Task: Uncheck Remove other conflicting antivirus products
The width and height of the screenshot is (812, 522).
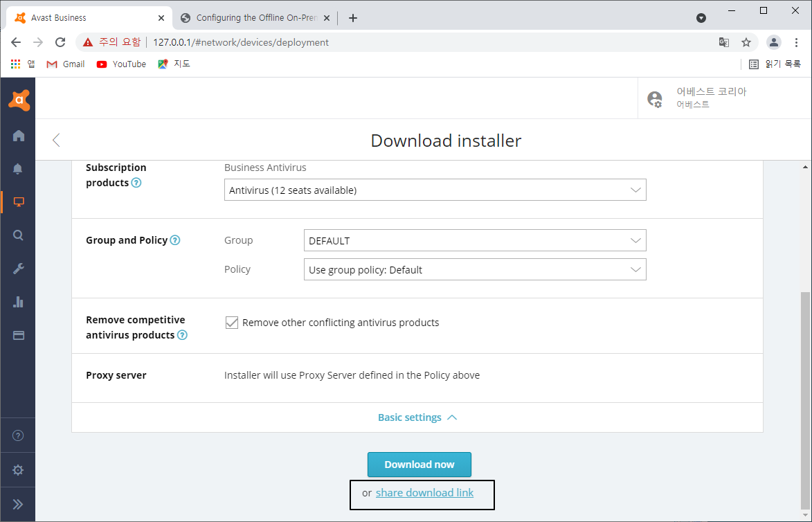Action: click(x=231, y=323)
